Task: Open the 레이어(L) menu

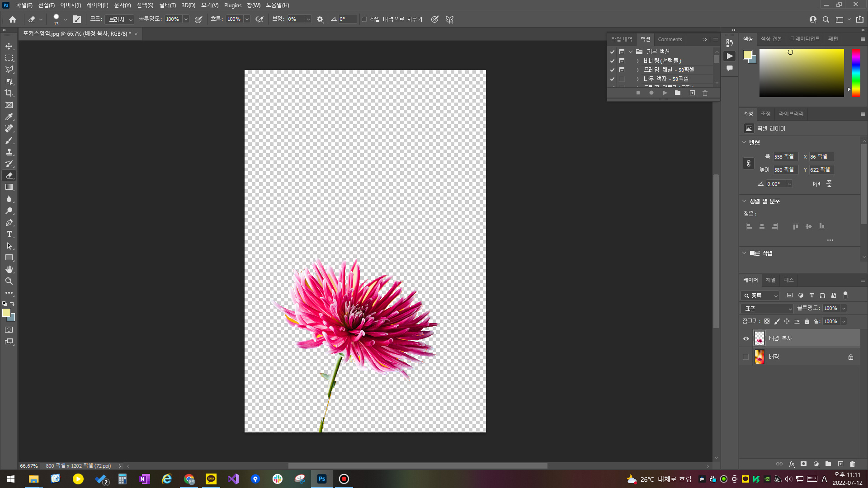Action: [x=97, y=5]
